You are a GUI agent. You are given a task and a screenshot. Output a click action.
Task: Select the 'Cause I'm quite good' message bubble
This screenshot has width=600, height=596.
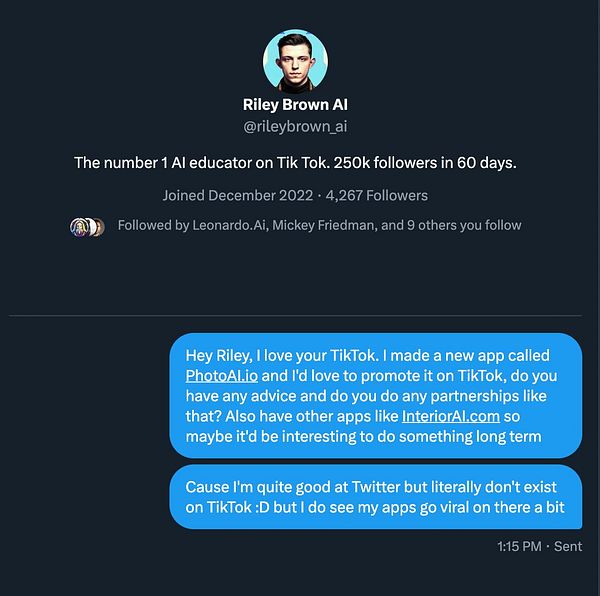click(x=376, y=497)
